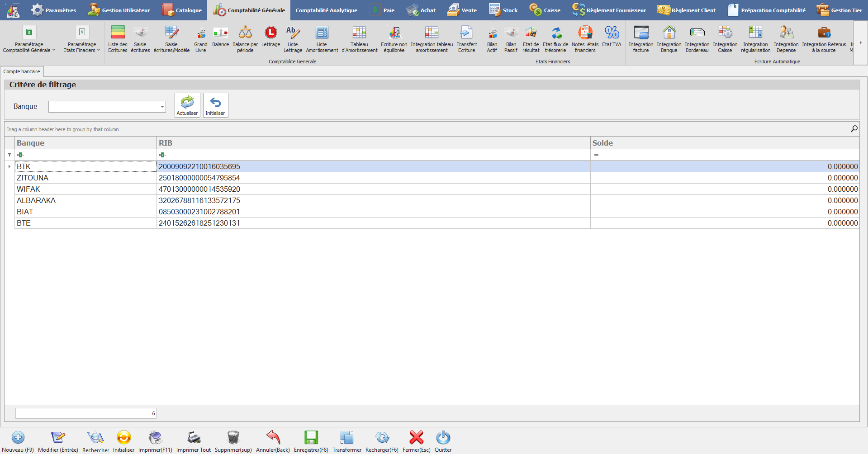
Task: Open the Règlement Client tab
Action: pos(686,10)
